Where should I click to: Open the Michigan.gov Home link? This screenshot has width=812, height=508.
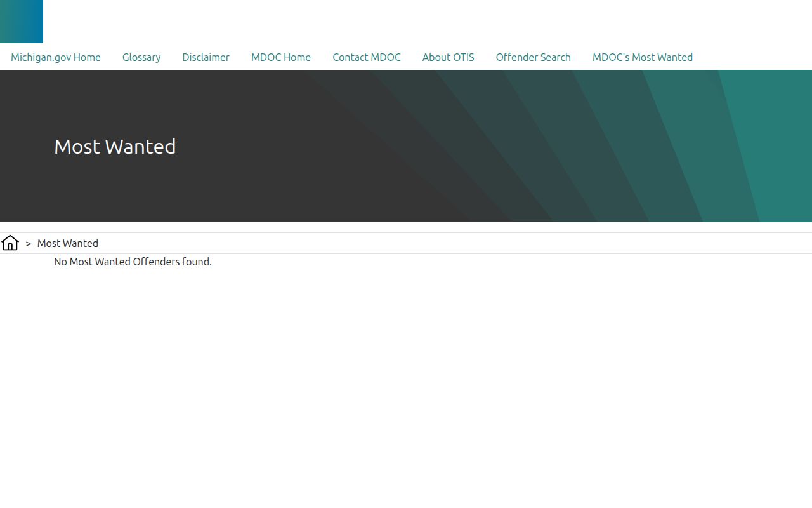(56, 57)
